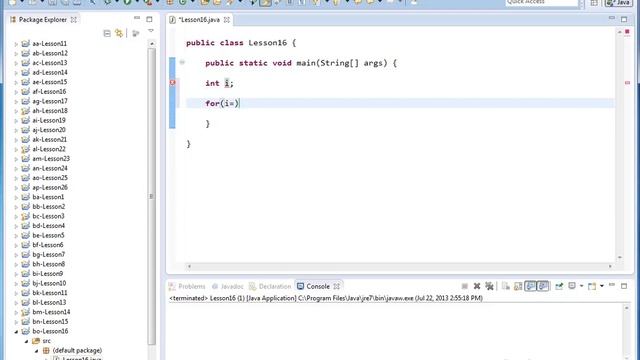This screenshot has width=640, height=360.
Task: Select the bm-Lesson14 project
Action: click(x=51, y=312)
